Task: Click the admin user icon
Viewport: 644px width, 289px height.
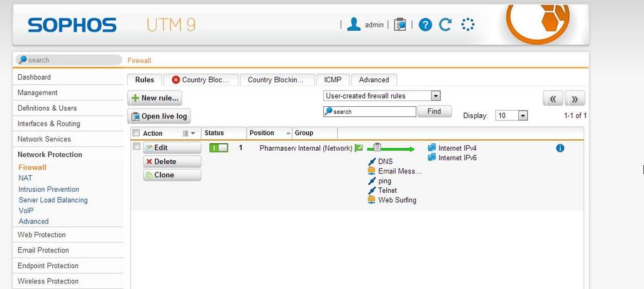Action: (353, 25)
